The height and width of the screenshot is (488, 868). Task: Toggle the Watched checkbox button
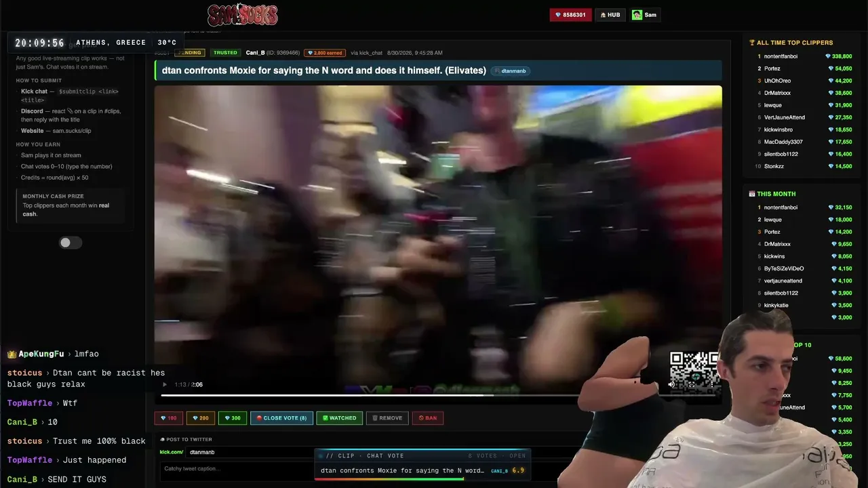click(x=339, y=418)
